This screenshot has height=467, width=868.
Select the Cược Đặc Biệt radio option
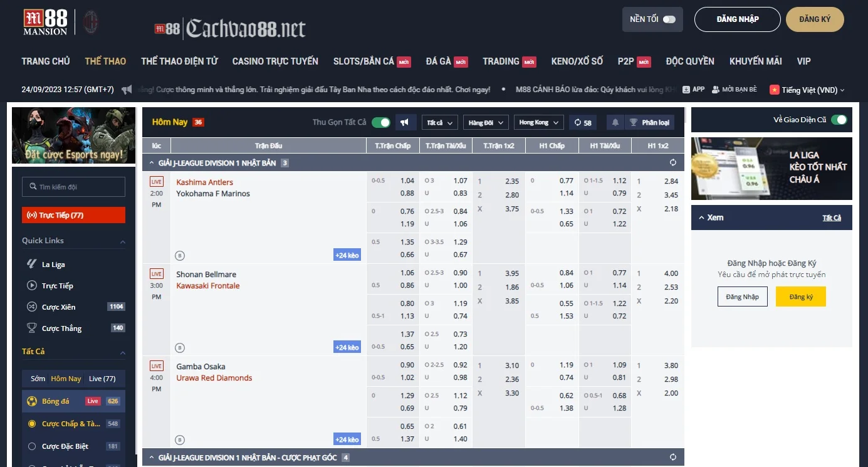coord(32,446)
